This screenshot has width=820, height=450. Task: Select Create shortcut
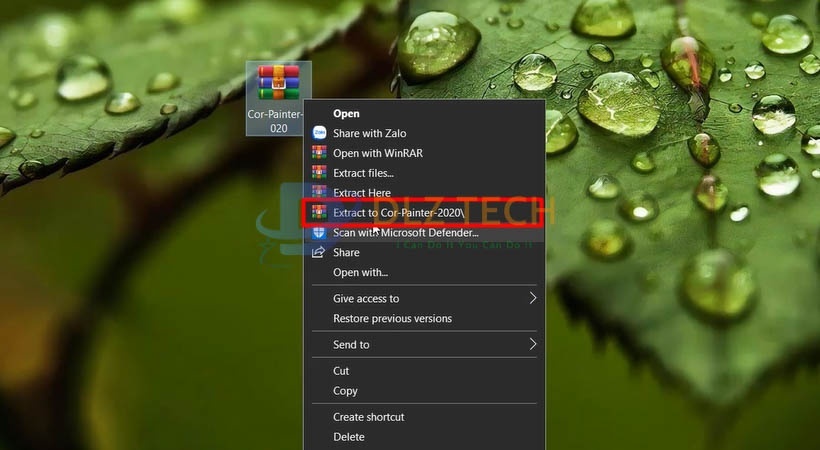424,417
